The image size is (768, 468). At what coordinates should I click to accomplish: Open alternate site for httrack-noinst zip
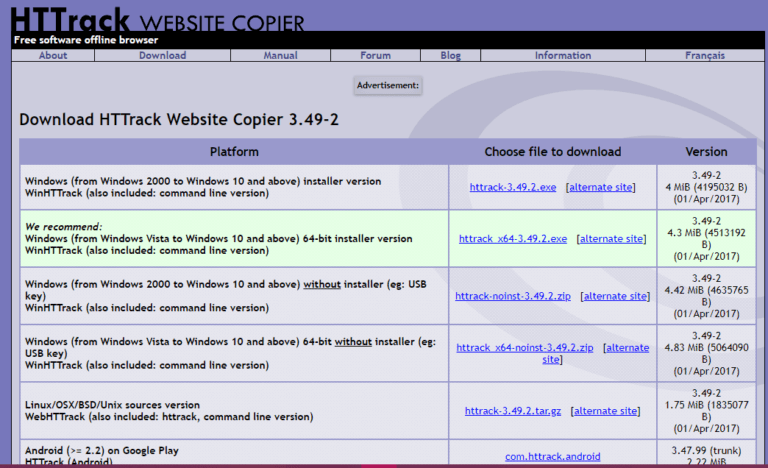[x=615, y=296]
